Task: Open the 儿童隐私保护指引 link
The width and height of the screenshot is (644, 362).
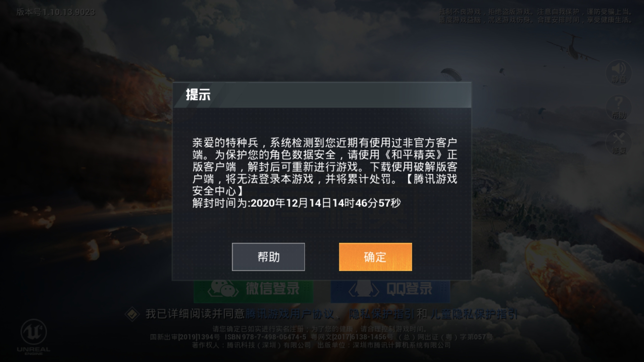Action: (x=474, y=314)
